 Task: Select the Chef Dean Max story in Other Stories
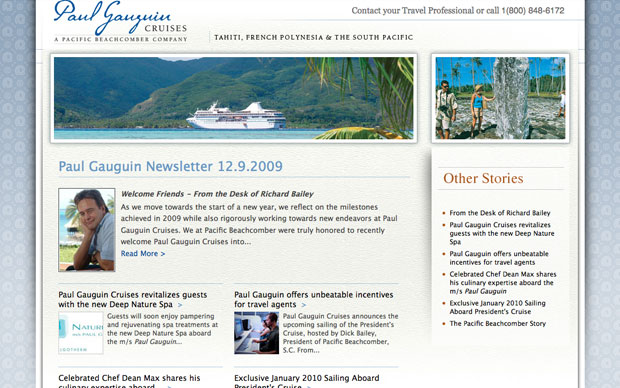click(503, 282)
